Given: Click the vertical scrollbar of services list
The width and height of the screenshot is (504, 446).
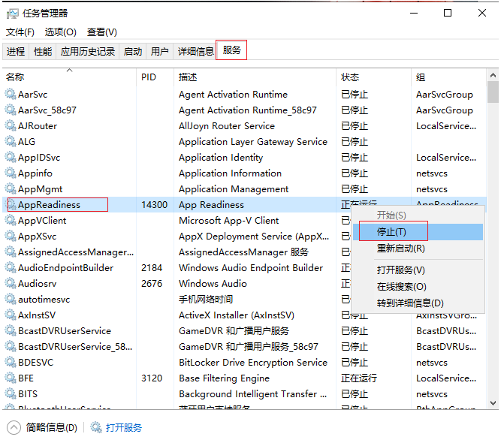Looking at the screenshot, I should pyautogui.click(x=493, y=225).
